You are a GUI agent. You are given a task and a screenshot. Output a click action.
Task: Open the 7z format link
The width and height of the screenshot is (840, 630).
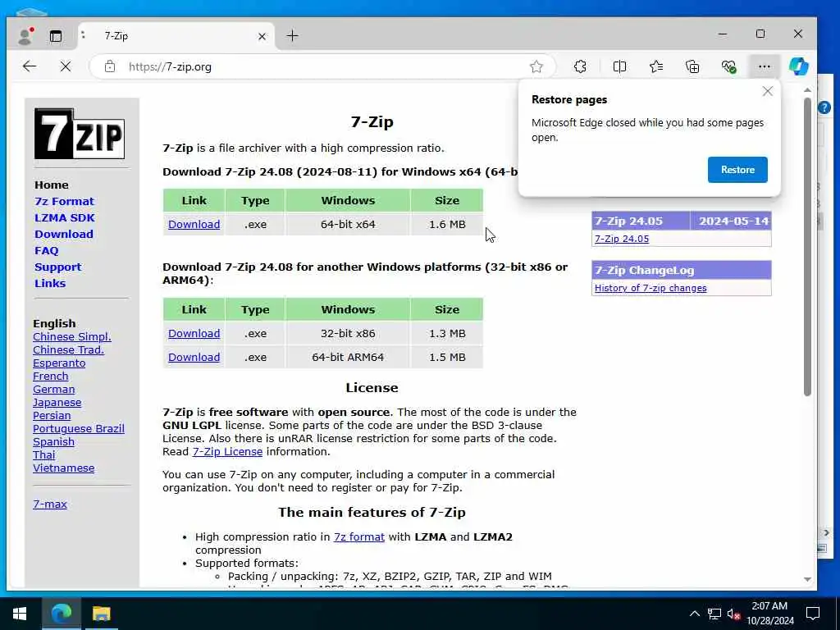pyautogui.click(x=359, y=536)
